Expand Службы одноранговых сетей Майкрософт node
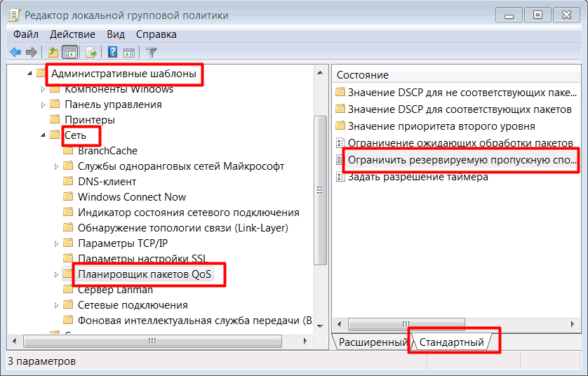The height and width of the screenshot is (376, 588). coord(57,166)
